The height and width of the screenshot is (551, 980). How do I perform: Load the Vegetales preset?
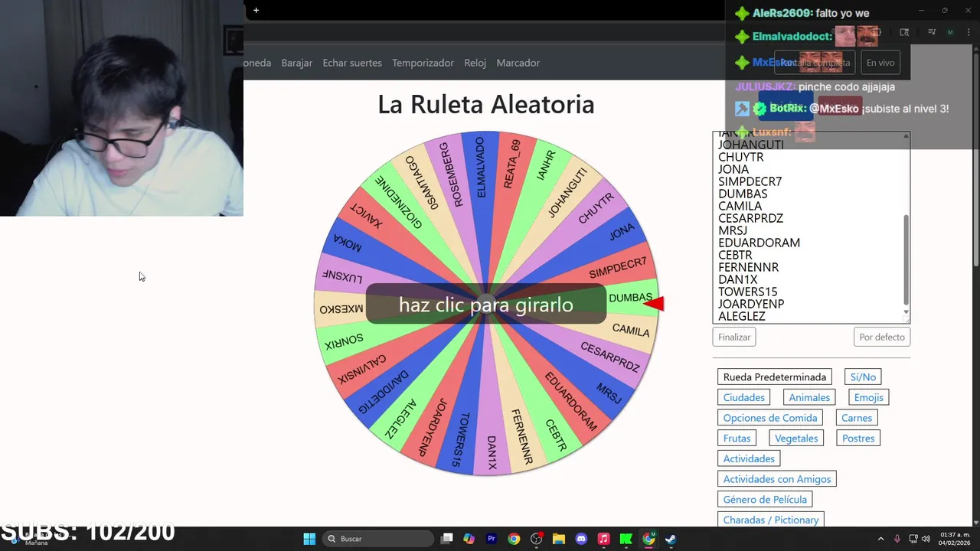(796, 438)
